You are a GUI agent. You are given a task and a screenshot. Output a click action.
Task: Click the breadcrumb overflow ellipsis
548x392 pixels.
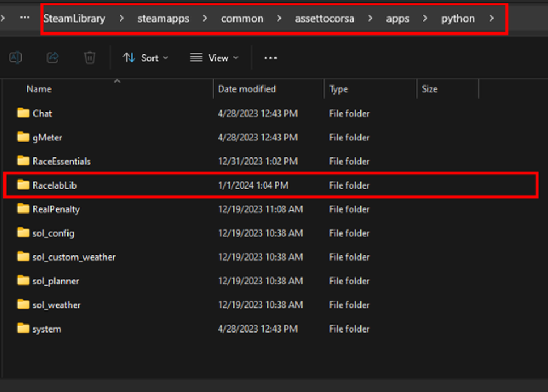25,18
